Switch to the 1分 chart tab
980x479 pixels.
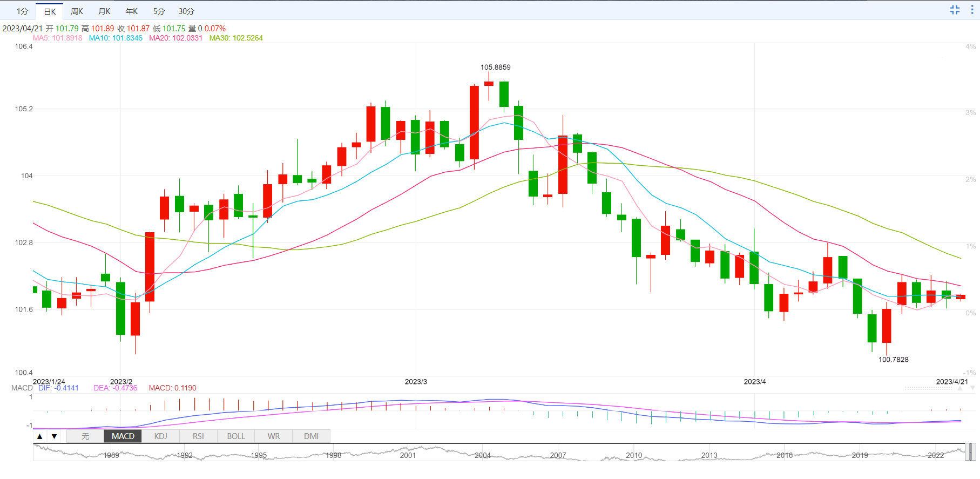(x=22, y=11)
